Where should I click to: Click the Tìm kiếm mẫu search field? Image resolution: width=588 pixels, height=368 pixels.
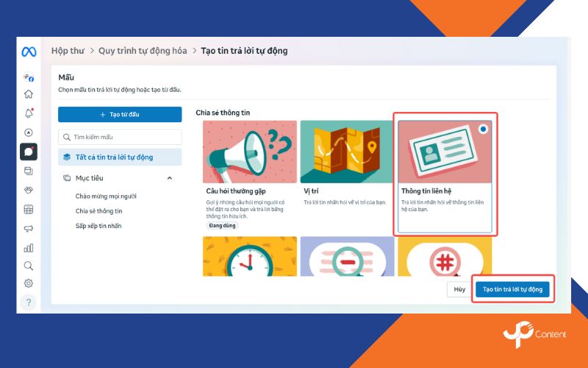pos(120,137)
